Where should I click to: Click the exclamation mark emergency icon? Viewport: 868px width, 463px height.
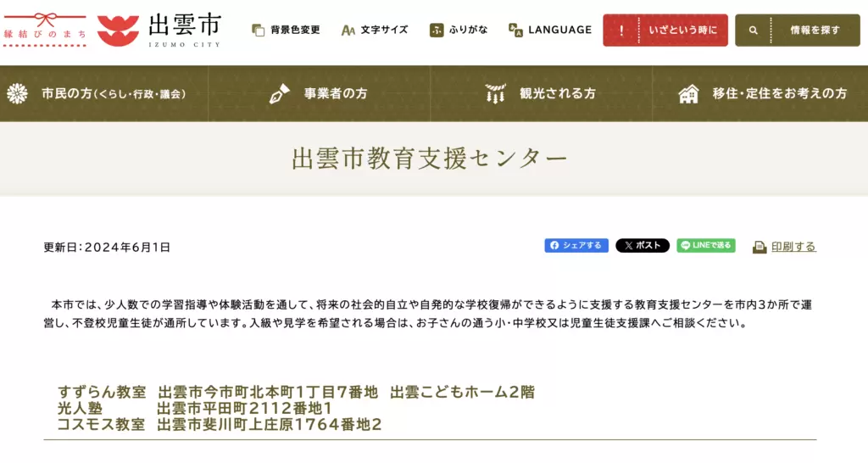(x=621, y=31)
